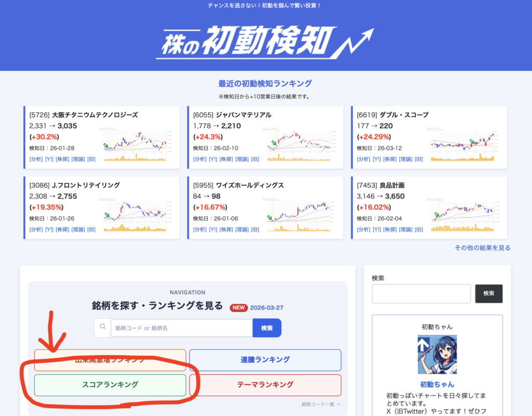The image size is (532, 416).
Task: Click [株探] link for ワイズホールディングス
Action: 226,230
